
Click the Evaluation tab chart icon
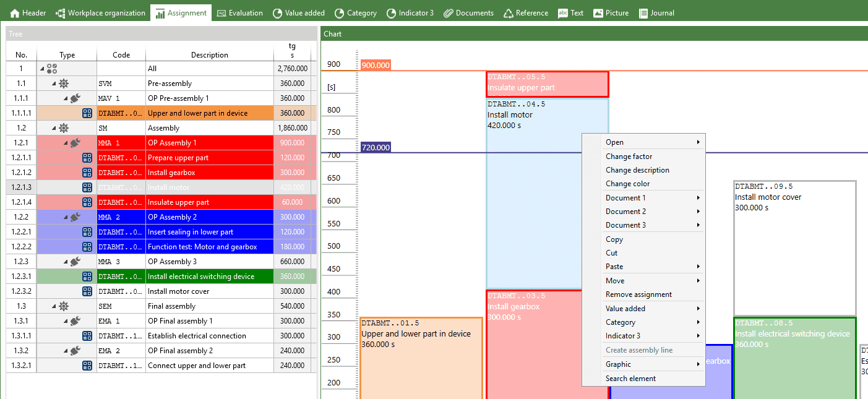(x=221, y=13)
